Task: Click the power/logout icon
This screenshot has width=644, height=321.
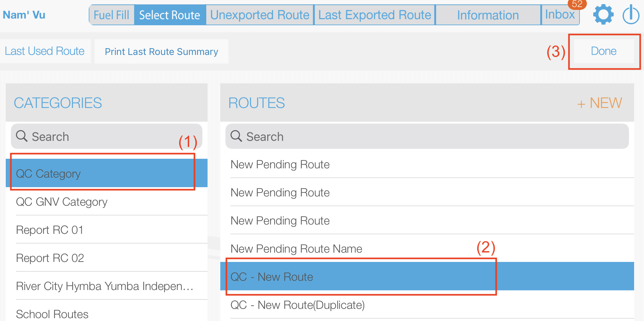Action: (x=631, y=14)
